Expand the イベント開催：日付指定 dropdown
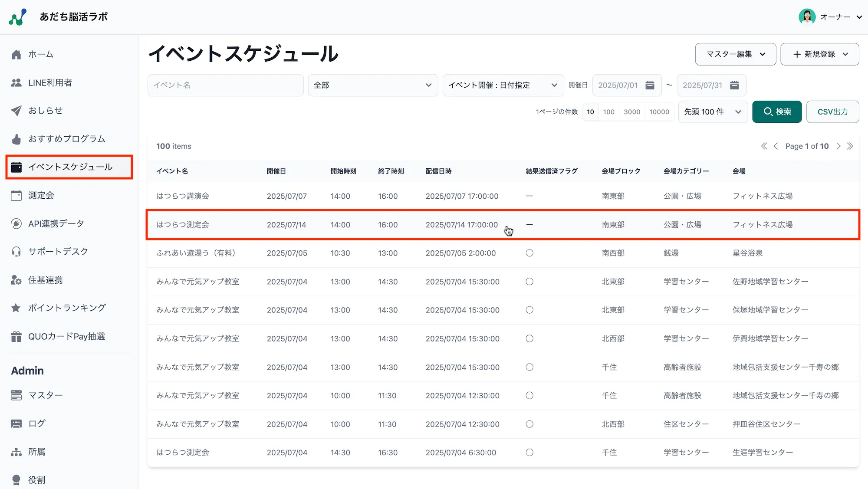868x489 pixels. (502, 85)
